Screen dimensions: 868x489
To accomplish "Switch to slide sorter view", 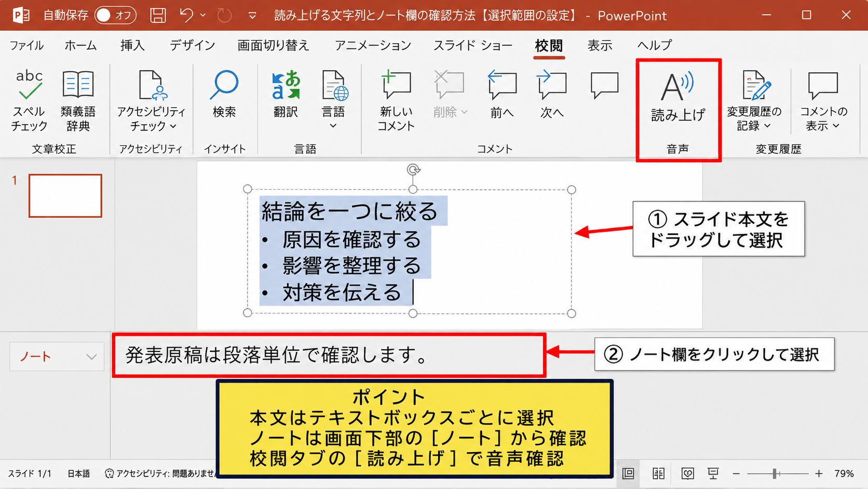I will click(658, 473).
